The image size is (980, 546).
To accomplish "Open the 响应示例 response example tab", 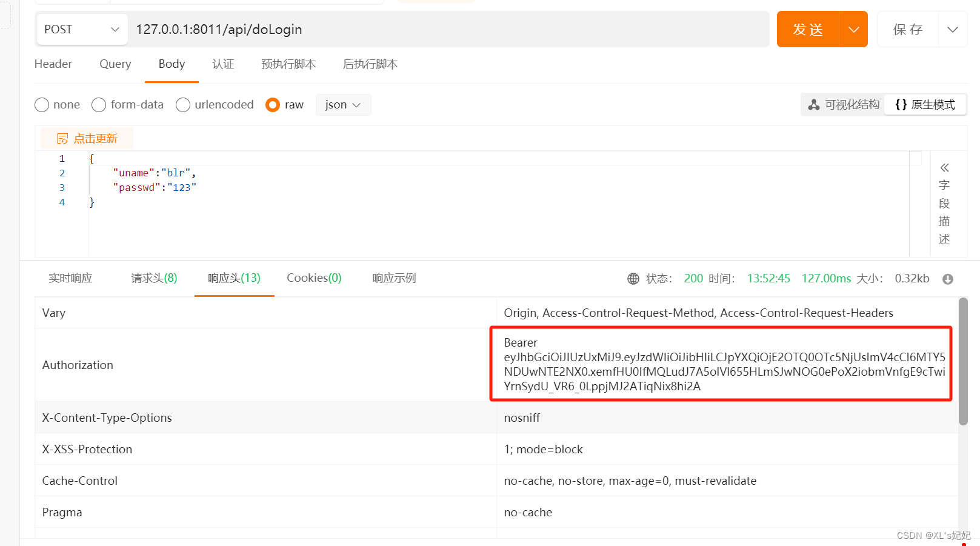I will pos(394,278).
